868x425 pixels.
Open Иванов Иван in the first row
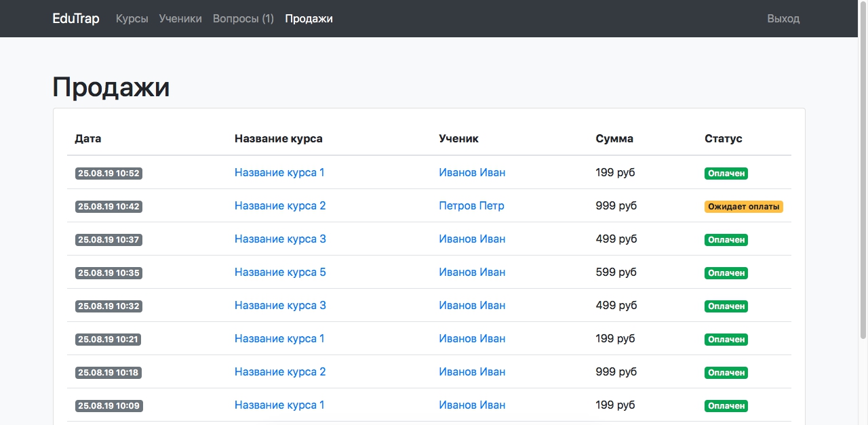pyautogui.click(x=472, y=172)
